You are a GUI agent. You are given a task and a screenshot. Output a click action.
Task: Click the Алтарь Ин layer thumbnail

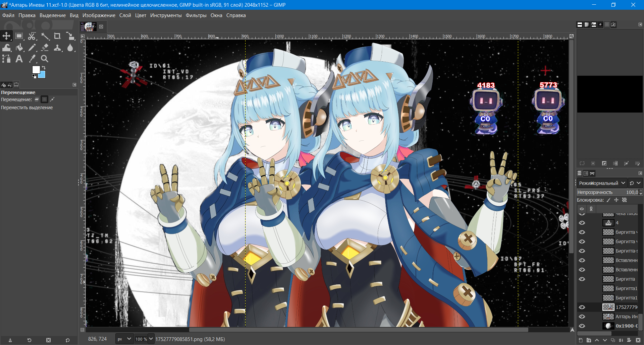[608, 317]
